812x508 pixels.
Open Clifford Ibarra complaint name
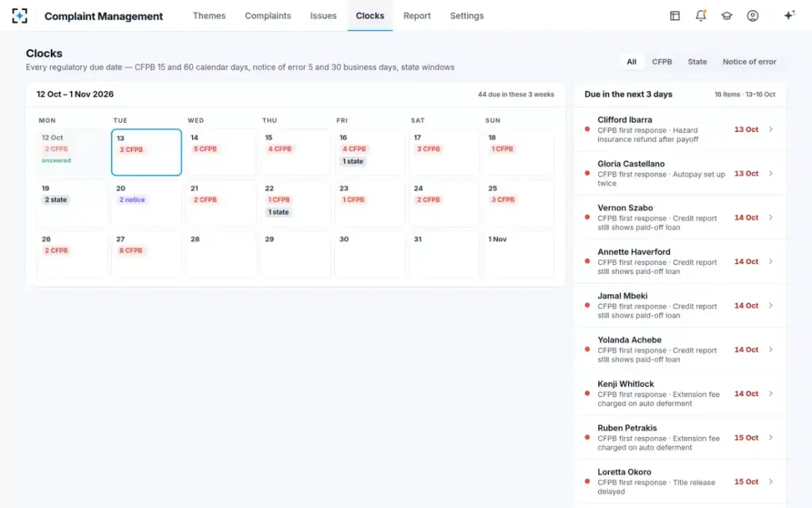[x=625, y=120]
